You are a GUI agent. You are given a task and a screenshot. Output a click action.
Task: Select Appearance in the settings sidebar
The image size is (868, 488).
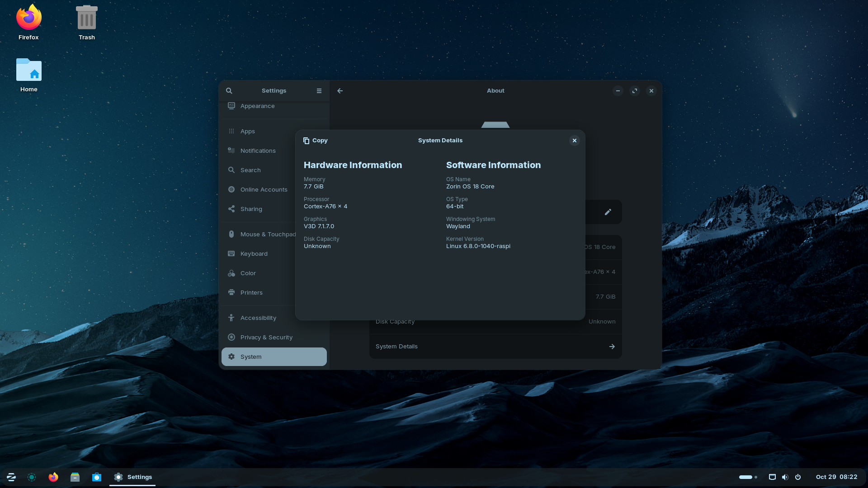click(257, 106)
